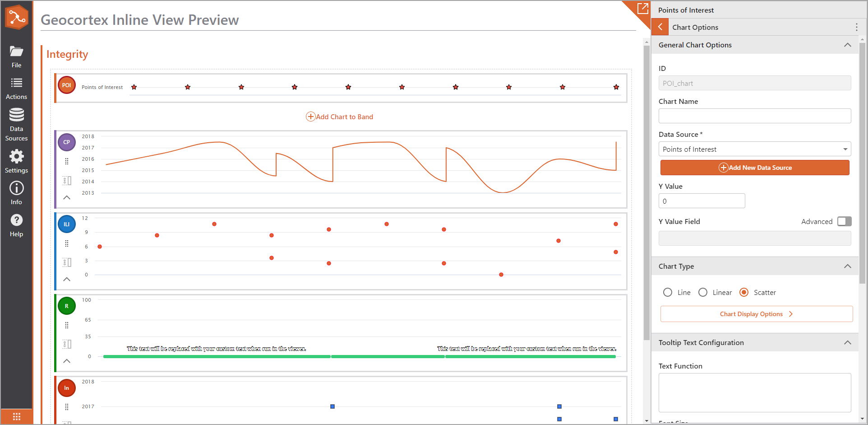Open the Help menu

(x=17, y=225)
